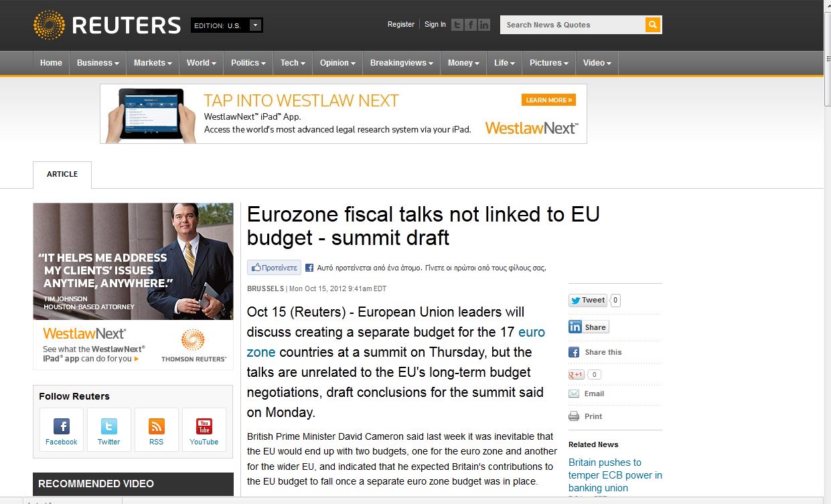The height and width of the screenshot is (504, 831).
Task: Click the Facebook icon under Follow Reuters
Action: tap(62, 427)
